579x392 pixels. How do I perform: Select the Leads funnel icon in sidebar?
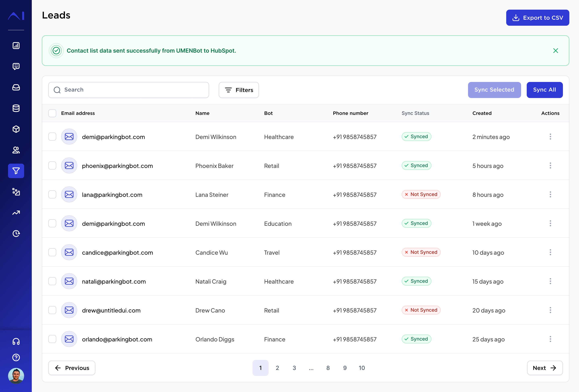click(x=16, y=171)
